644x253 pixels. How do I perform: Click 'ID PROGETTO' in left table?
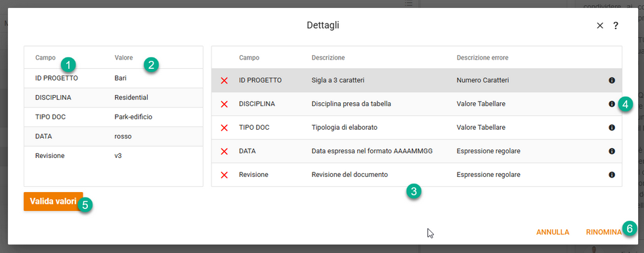point(56,78)
